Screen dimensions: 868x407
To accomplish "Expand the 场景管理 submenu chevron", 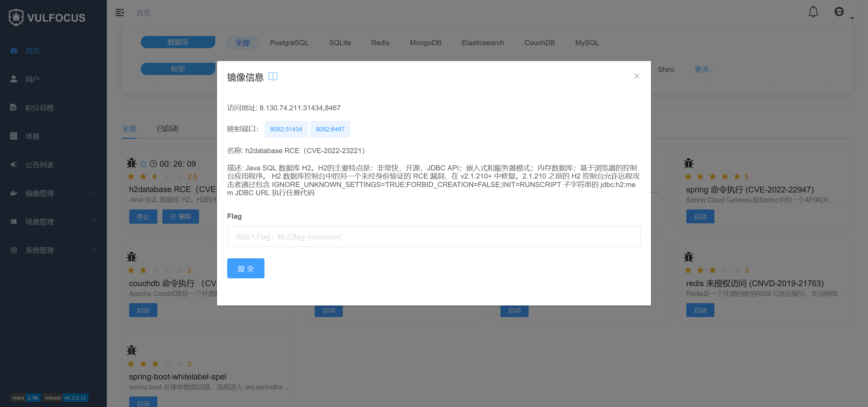I will [94, 221].
